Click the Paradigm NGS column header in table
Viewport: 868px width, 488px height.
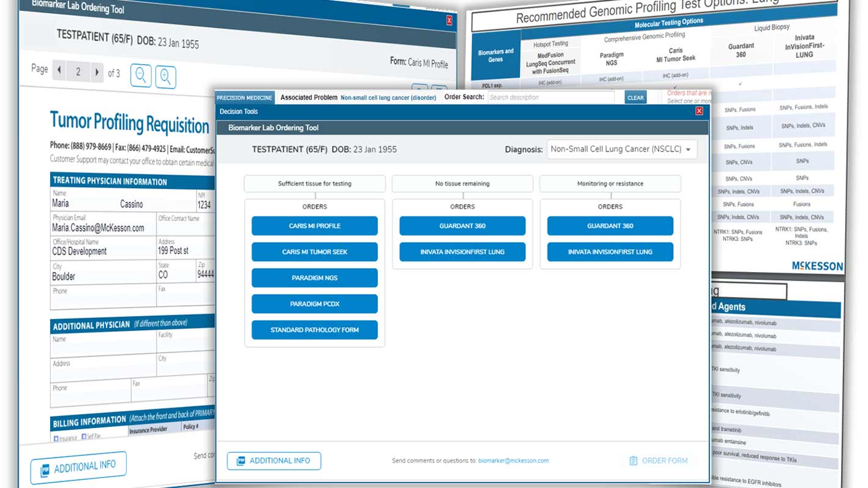click(x=611, y=59)
